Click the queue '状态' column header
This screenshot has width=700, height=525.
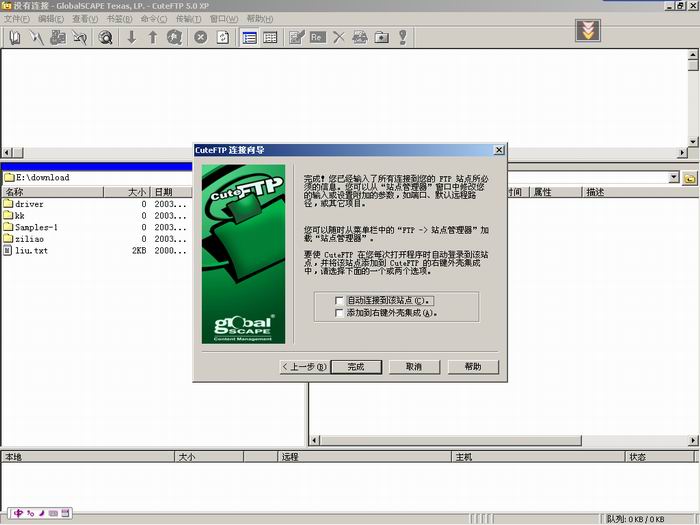(x=660, y=457)
